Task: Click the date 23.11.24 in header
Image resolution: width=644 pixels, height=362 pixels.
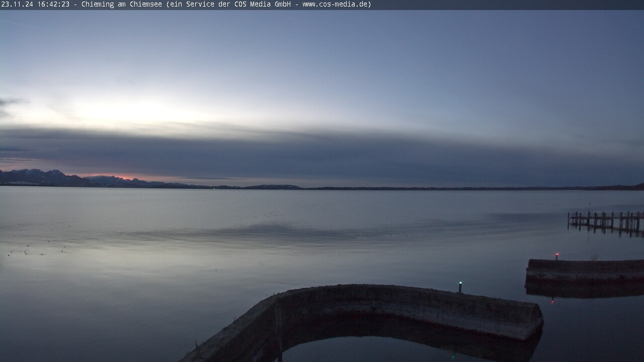Action: coord(17,5)
